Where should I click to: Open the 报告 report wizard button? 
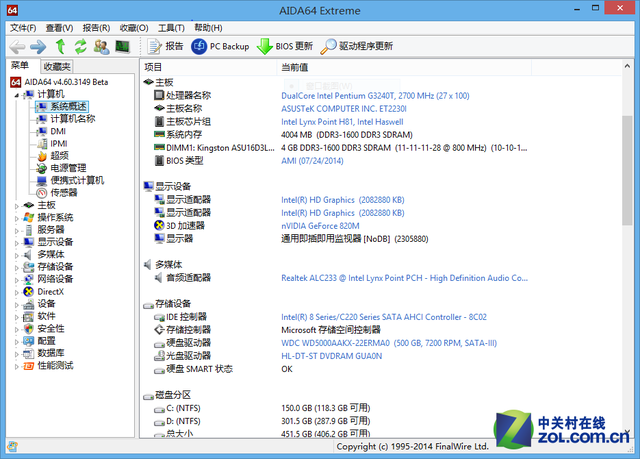166,46
